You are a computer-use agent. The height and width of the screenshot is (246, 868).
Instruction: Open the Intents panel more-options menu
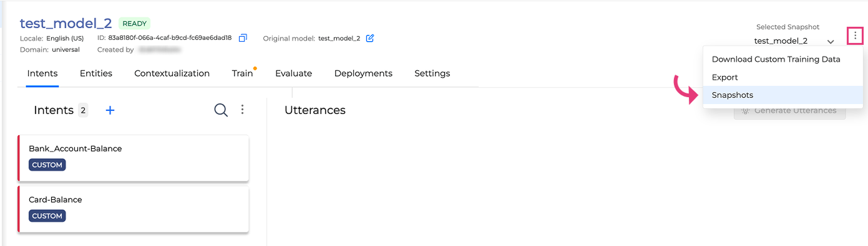click(x=243, y=110)
